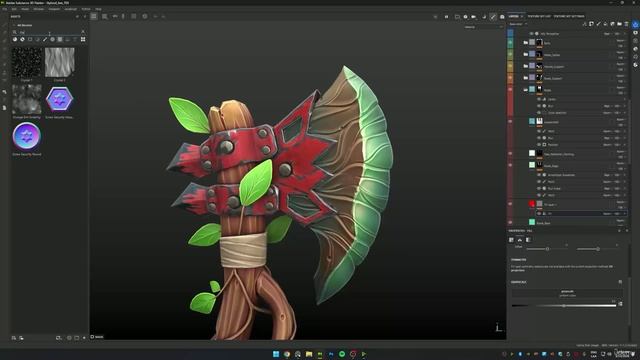Add a folder group in Layers panel
This screenshot has width=640, height=360.
619,24
